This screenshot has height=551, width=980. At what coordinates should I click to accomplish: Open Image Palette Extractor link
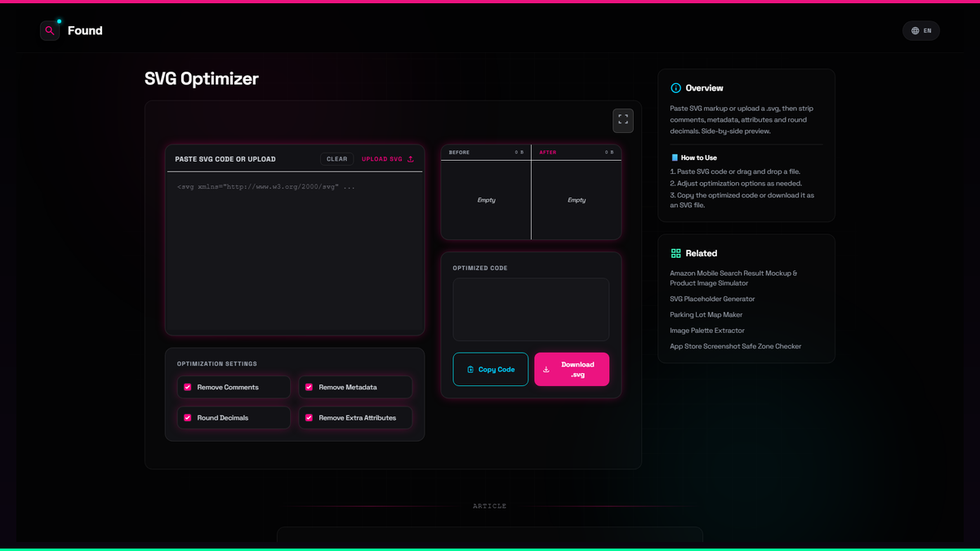(707, 331)
